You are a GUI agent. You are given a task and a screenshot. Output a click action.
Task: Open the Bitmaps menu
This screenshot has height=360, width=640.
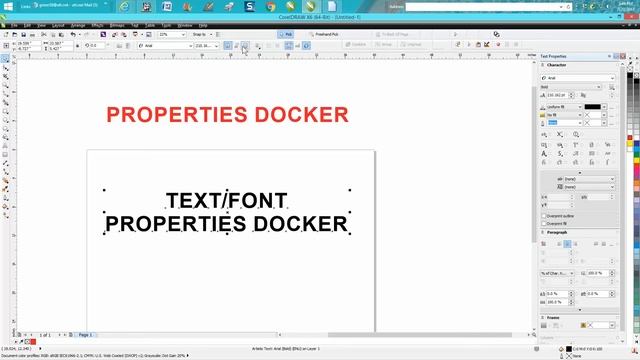pyautogui.click(x=117, y=25)
